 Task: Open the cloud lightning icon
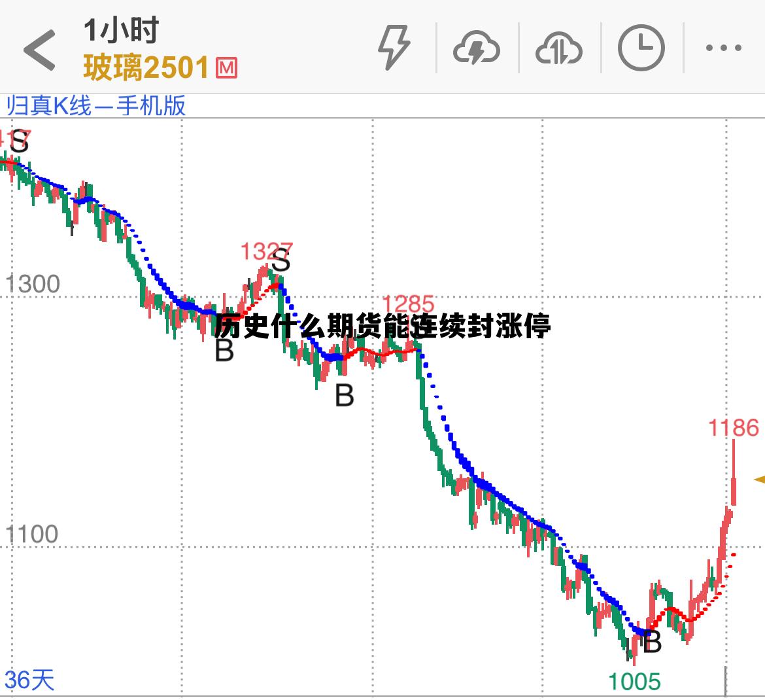pos(477,49)
